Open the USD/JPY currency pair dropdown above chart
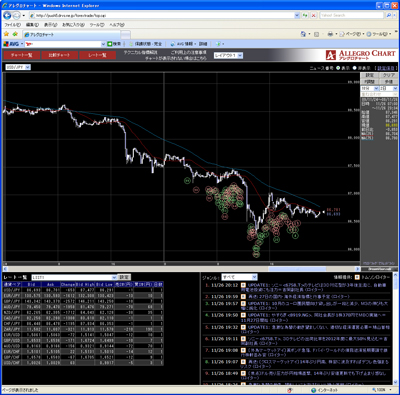Viewport: 400px width, 395px height. tap(18, 67)
